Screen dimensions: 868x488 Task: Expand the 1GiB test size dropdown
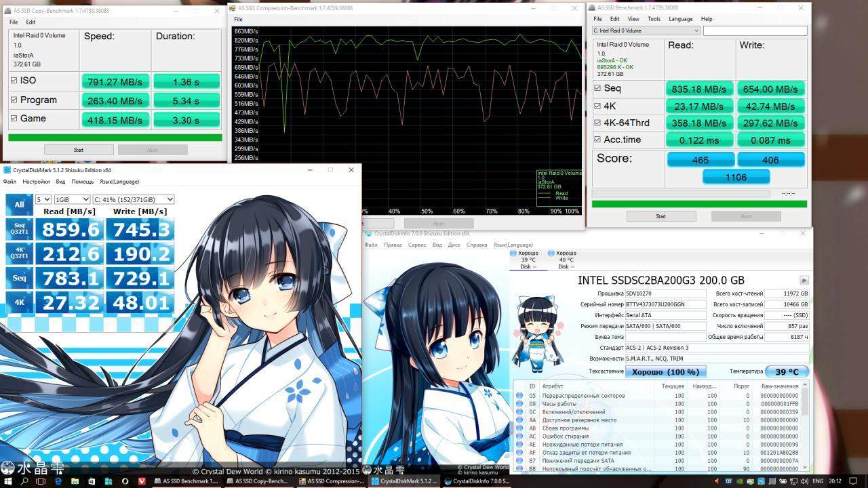tap(72, 199)
